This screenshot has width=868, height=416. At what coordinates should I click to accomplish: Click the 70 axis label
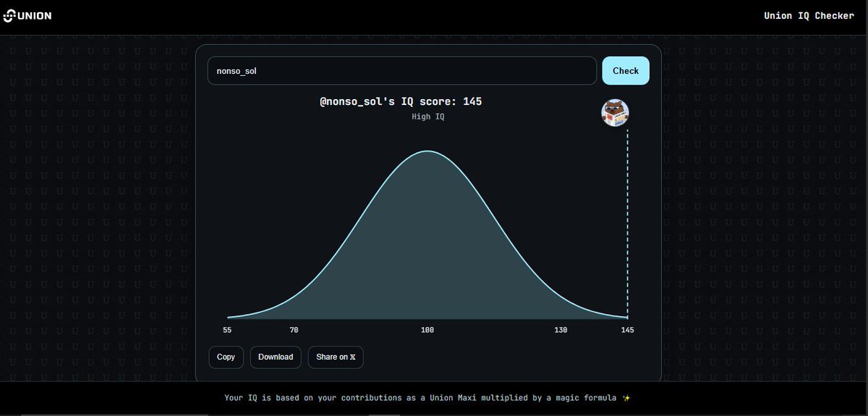click(x=294, y=330)
